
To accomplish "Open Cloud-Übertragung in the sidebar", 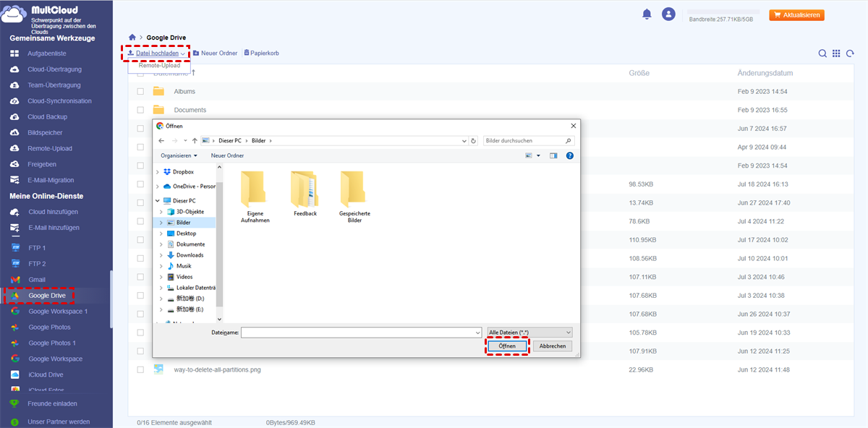I will pyautogui.click(x=54, y=69).
